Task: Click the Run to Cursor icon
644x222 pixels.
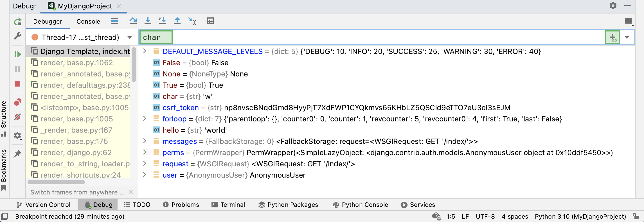Action: pos(192,21)
